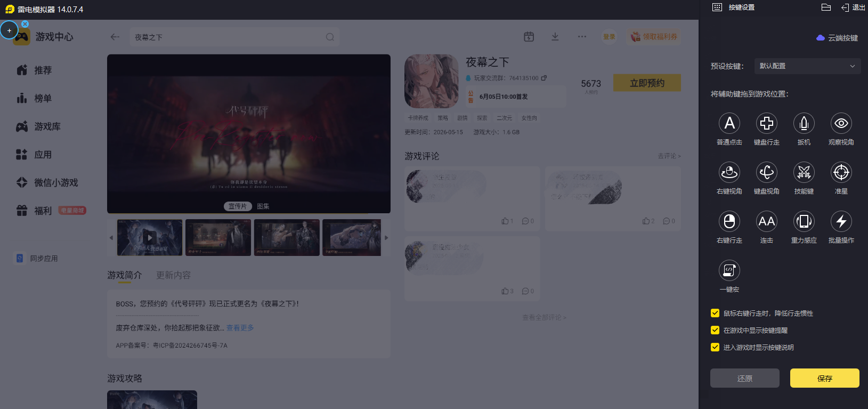Select the 一键宏 macro icon
The height and width of the screenshot is (409, 868).
point(729,270)
